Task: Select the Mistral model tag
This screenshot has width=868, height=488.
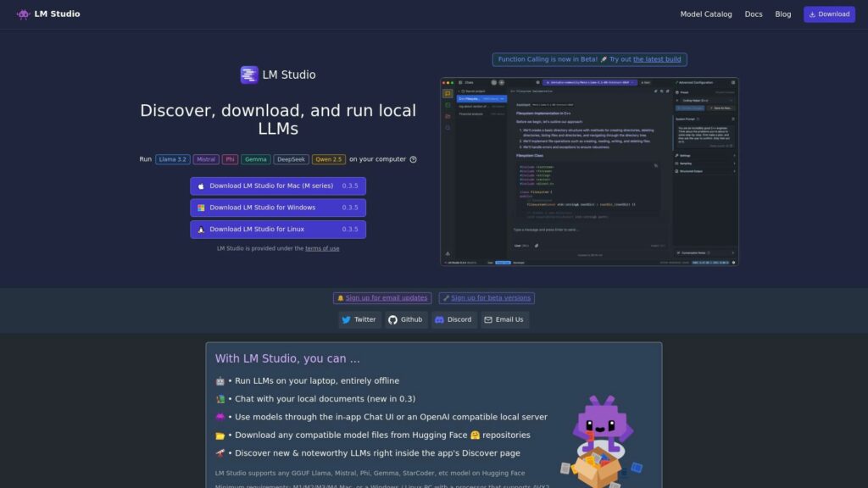Action: (206, 159)
